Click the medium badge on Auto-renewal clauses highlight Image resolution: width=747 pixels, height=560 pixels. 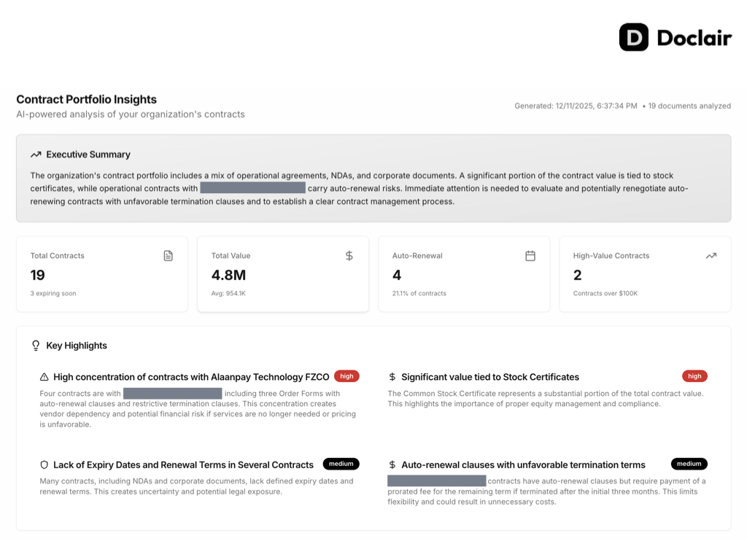(689, 464)
